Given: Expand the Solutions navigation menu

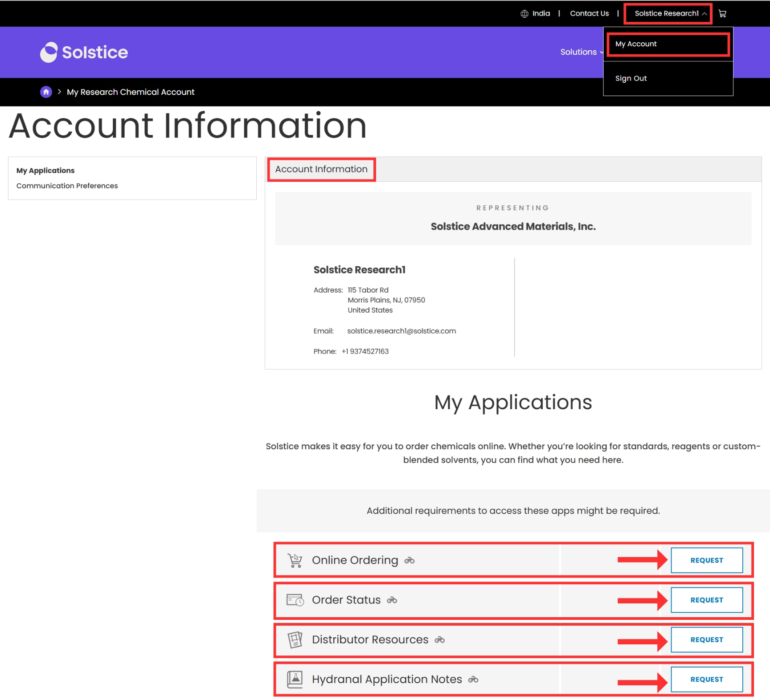Looking at the screenshot, I should point(582,52).
